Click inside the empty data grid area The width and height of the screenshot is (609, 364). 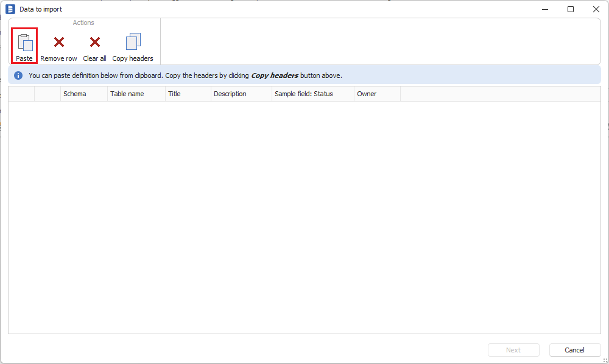click(x=304, y=213)
